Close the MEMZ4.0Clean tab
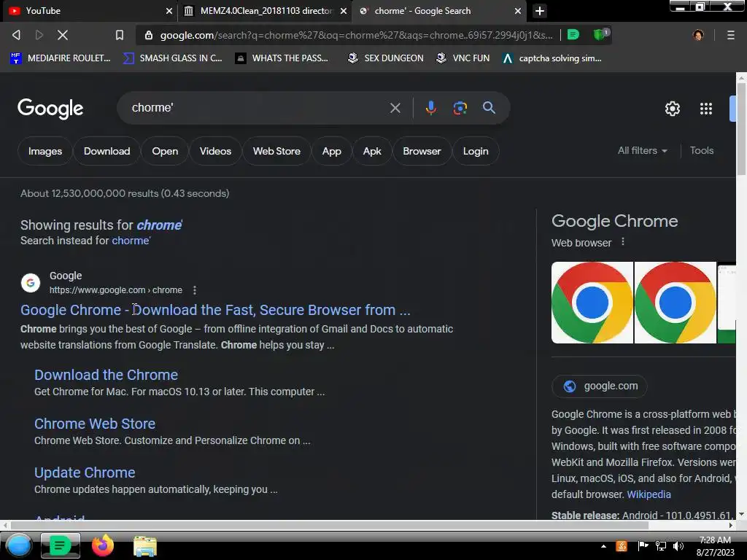This screenshot has height=560, width=747. pos(344,10)
